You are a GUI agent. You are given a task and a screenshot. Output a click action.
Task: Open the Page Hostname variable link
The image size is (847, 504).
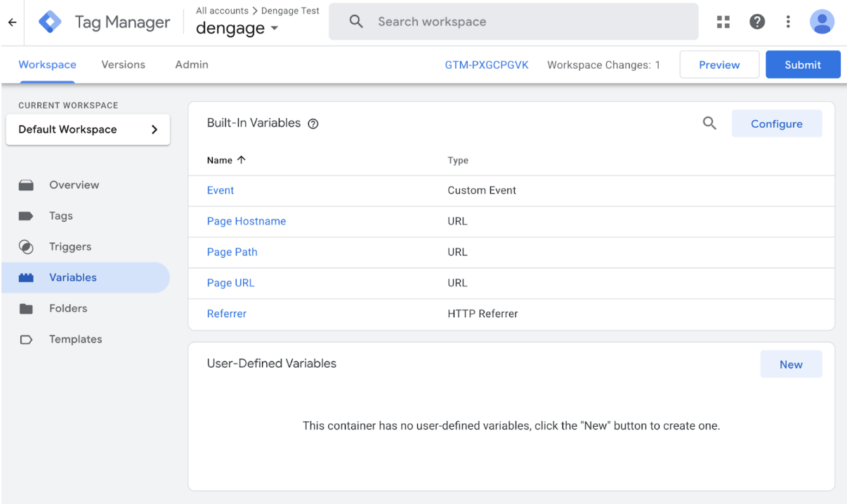pyautogui.click(x=247, y=221)
